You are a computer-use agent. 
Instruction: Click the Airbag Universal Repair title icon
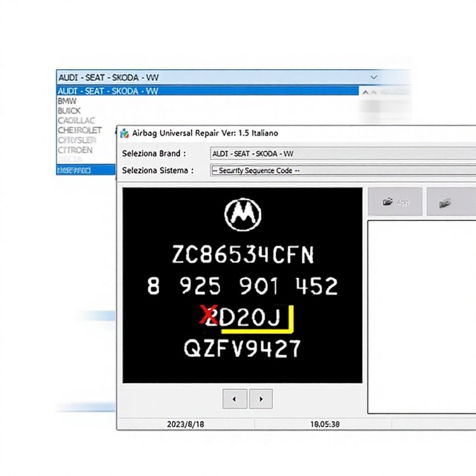point(124,133)
